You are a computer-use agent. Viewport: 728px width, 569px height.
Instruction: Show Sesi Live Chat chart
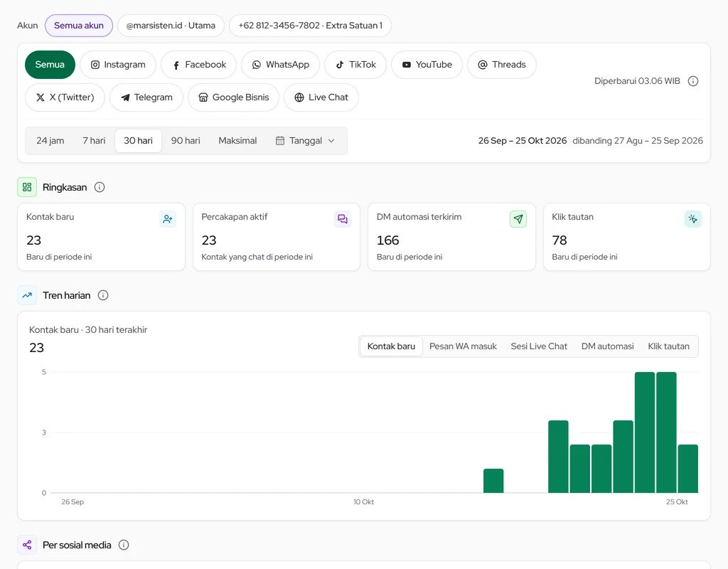pyautogui.click(x=539, y=346)
